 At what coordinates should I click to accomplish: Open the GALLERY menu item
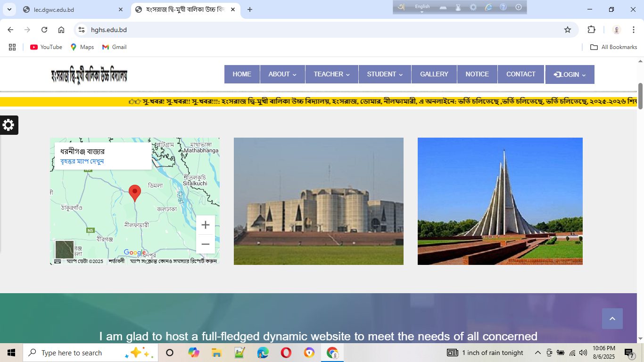(434, 74)
